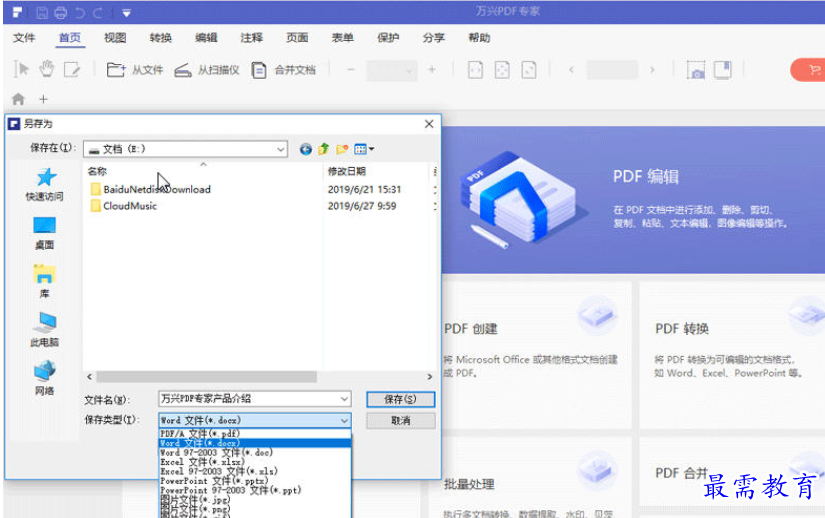Choose Excel 文件(*.xlsx) option
The image size is (825, 518).
coord(255,462)
